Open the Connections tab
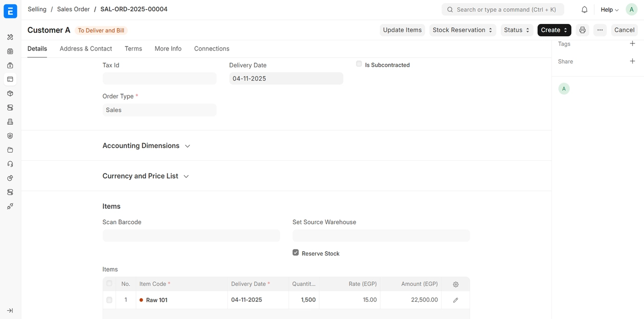Viewport: 644px width, 319px height. tap(212, 48)
